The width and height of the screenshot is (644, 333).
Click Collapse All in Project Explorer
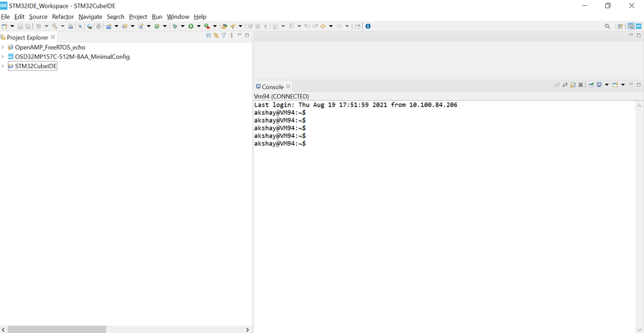[209, 35]
